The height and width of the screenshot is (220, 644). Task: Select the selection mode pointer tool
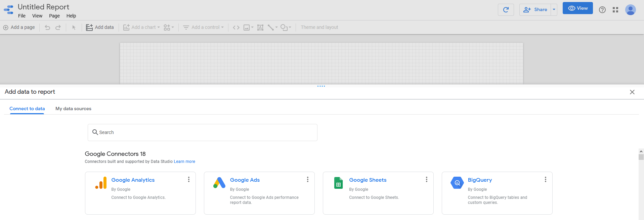click(74, 28)
